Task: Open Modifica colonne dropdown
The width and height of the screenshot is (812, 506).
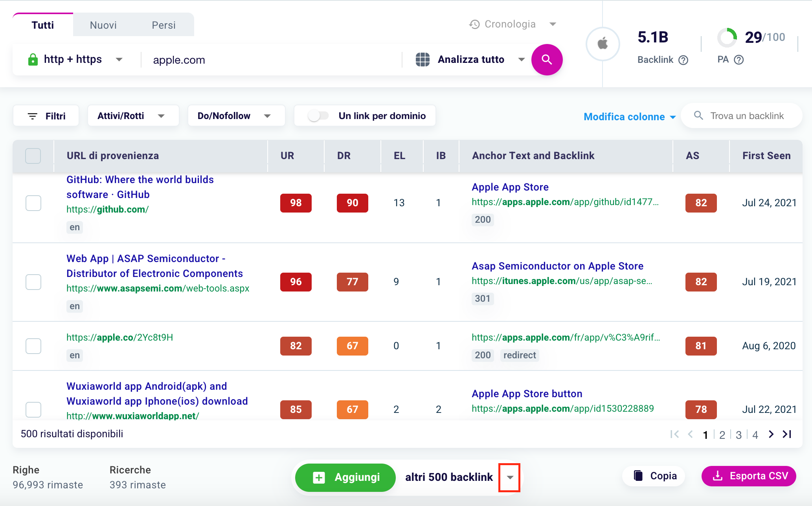Action: pyautogui.click(x=629, y=117)
